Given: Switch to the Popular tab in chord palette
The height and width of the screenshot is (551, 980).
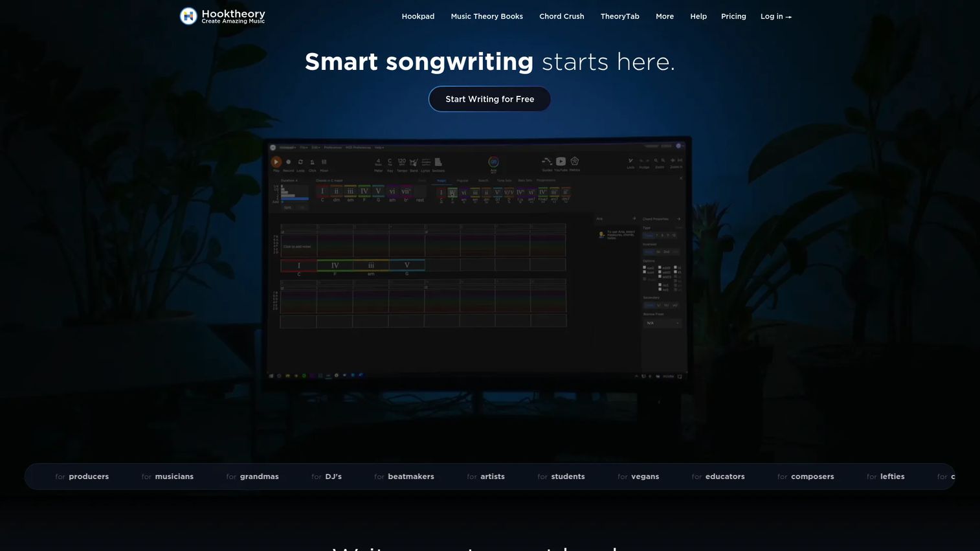Looking at the screenshot, I should coord(462,181).
